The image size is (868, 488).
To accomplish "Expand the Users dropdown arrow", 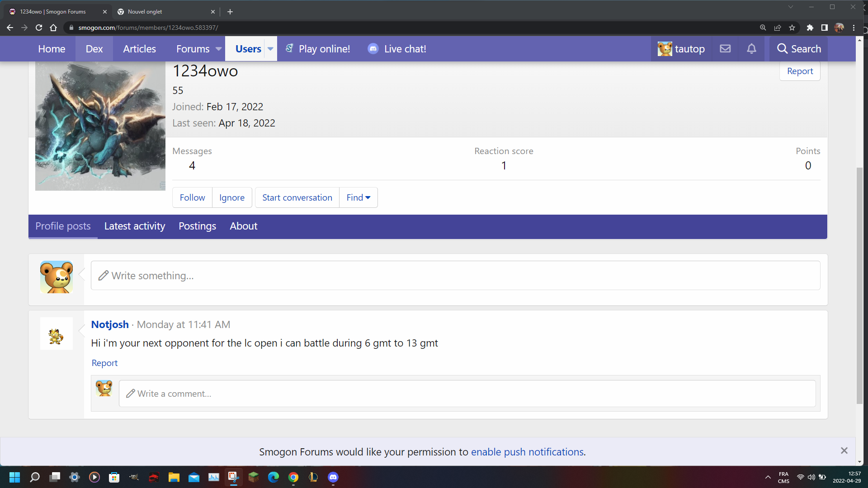I will point(270,49).
